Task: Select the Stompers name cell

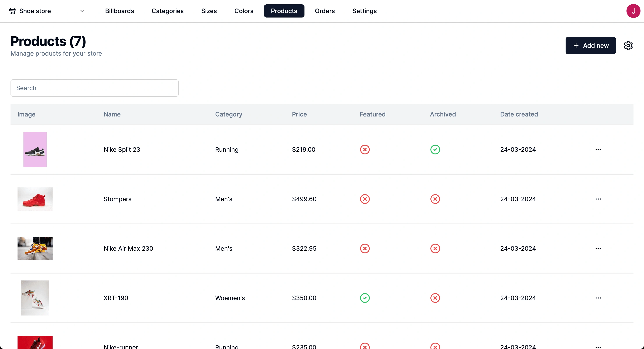Action: 117,199
